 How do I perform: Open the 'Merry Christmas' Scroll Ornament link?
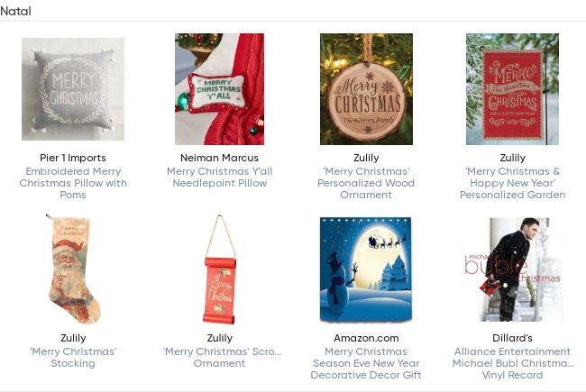[x=219, y=357]
